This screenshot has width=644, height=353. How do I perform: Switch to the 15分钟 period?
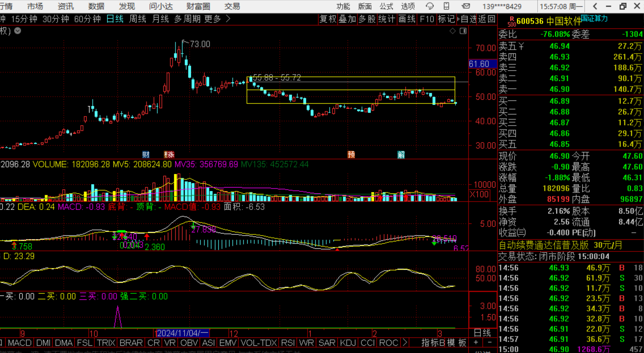[x=24, y=19]
